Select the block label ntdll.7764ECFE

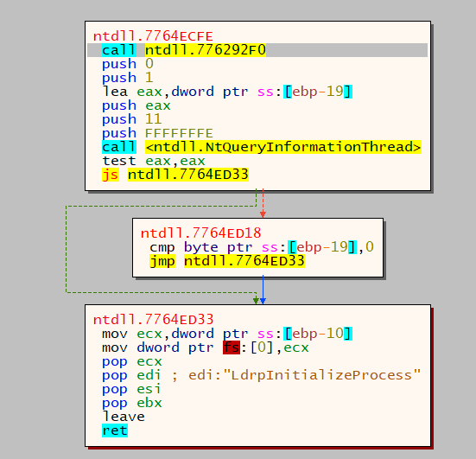(x=153, y=36)
